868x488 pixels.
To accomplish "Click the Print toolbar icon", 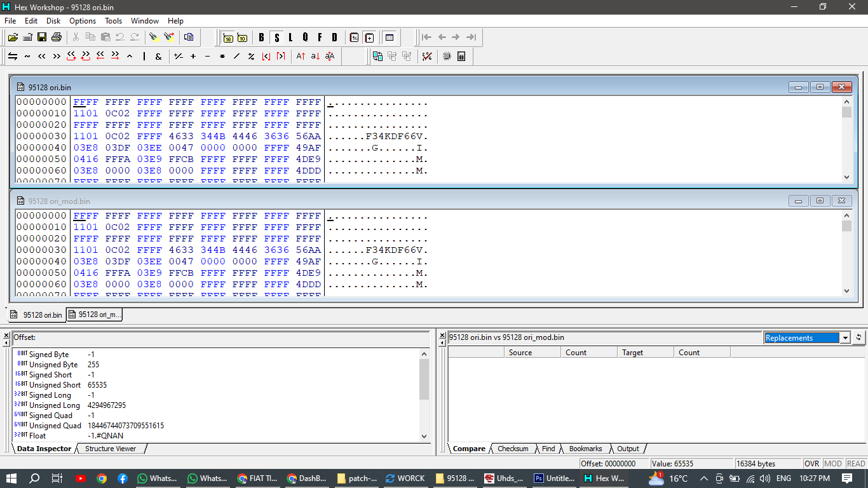I will pos(57,37).
